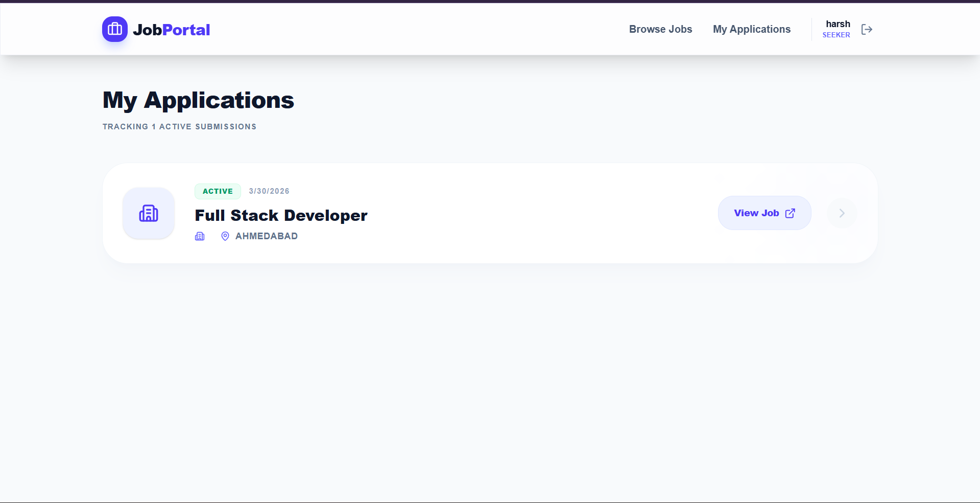Image resolution: width=980 pixels, height=503 pixels.
Task: Click the harsh account name
Action: [x=838, y=24]
